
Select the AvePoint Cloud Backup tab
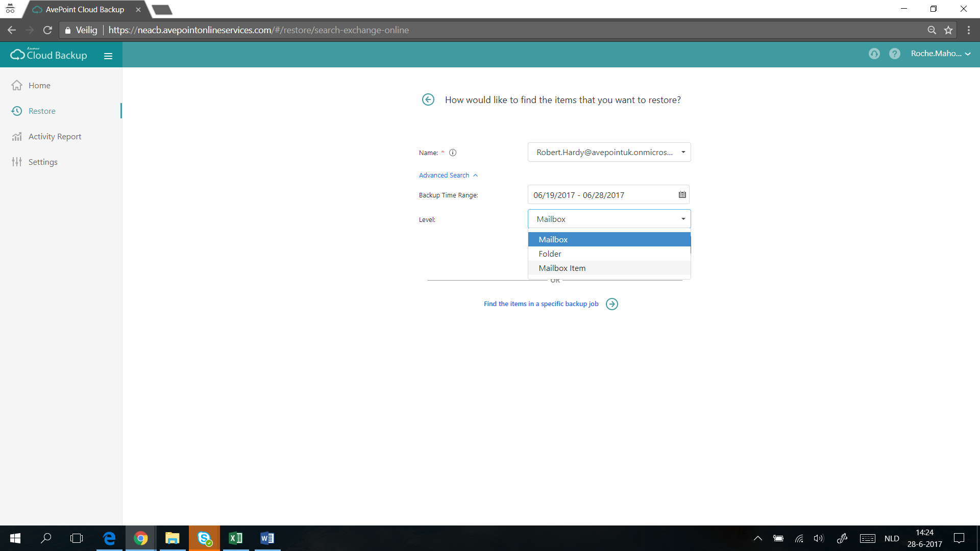click(x=86, y=10)
